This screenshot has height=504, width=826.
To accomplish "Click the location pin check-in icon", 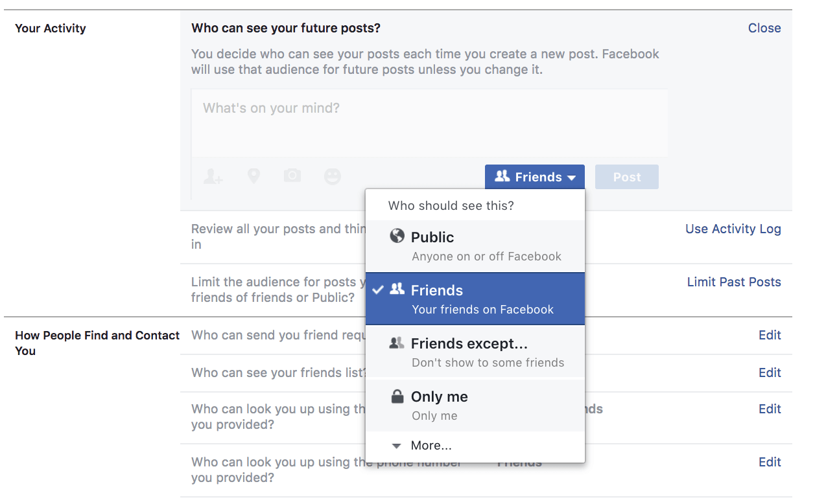I will (x=254, y=176).
